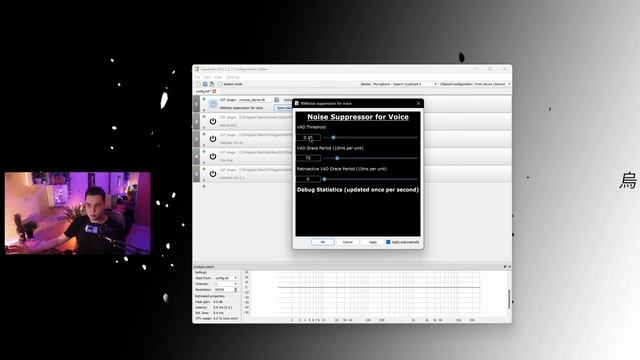Image resolution: width=640 pixels, height=360 pixels.
Task: Click the webcam video overlay
Action: click(x=78, y=213)
